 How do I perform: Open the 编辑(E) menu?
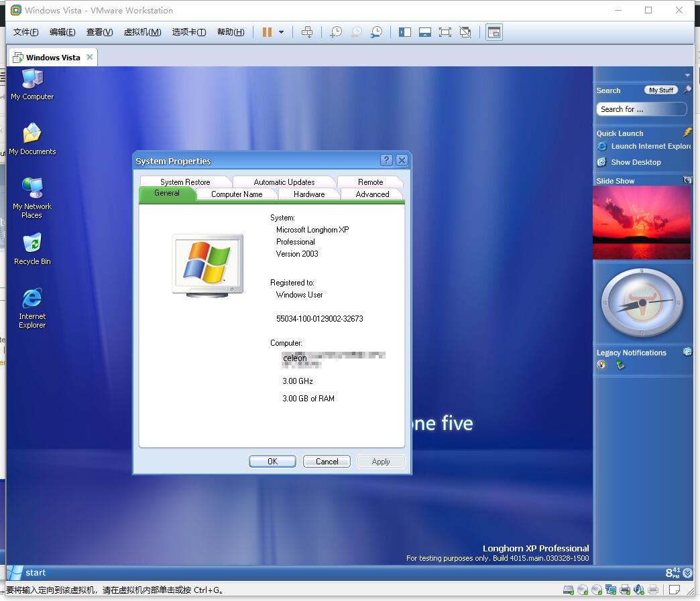(x=62, y=32)
